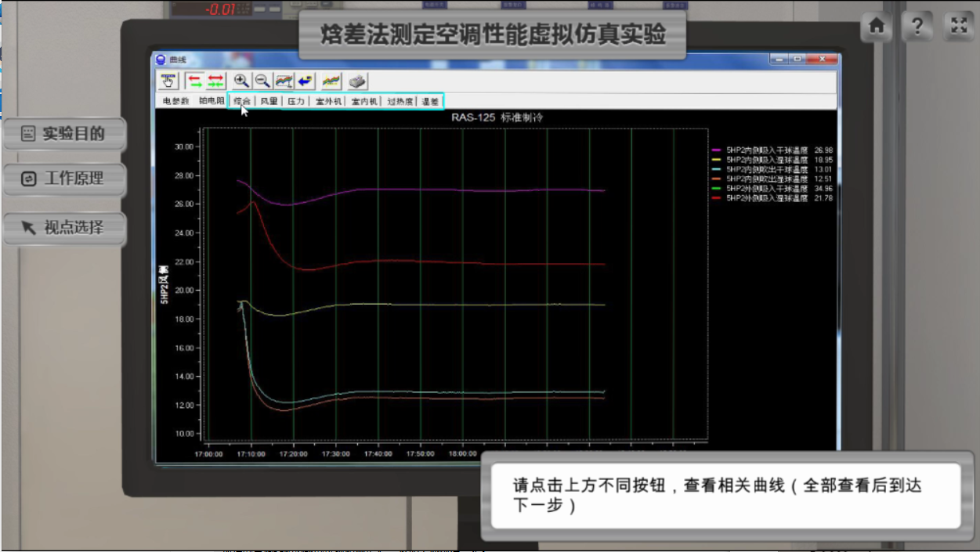Toggle fullscreen mode icon
Screen dimensions: 980x552
959,27
